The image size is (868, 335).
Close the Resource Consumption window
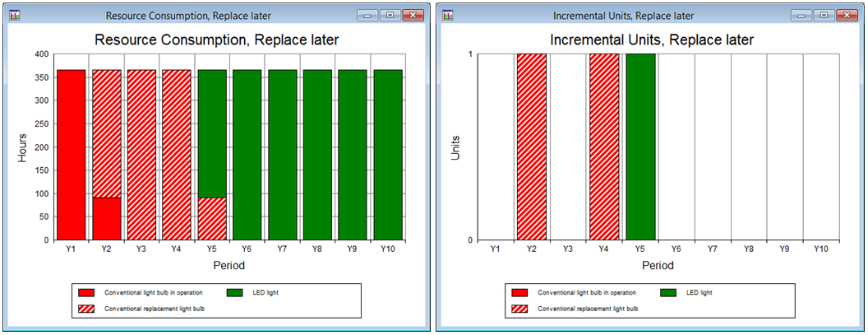413,16
